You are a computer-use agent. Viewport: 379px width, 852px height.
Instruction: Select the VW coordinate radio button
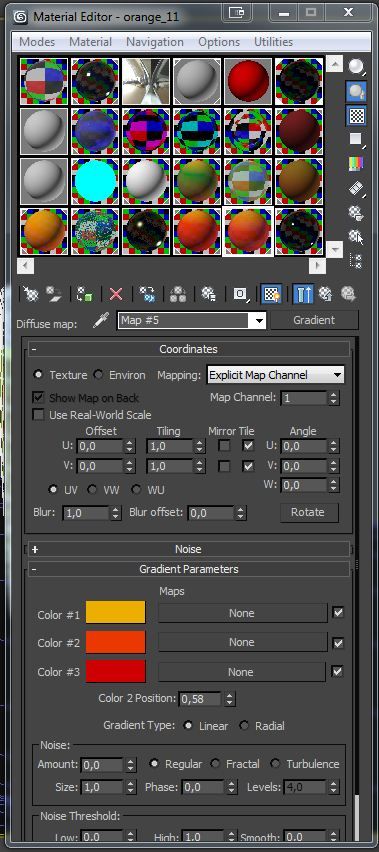(x=93, y=490)
